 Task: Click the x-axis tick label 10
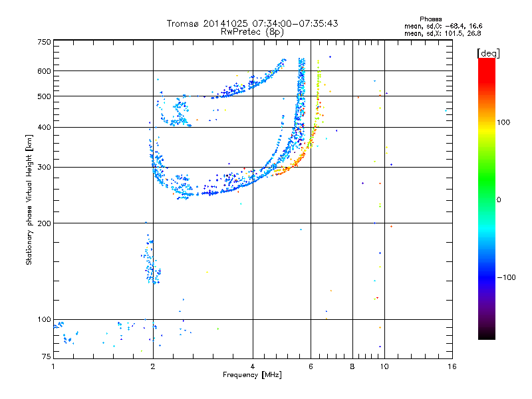click(384, 366)
